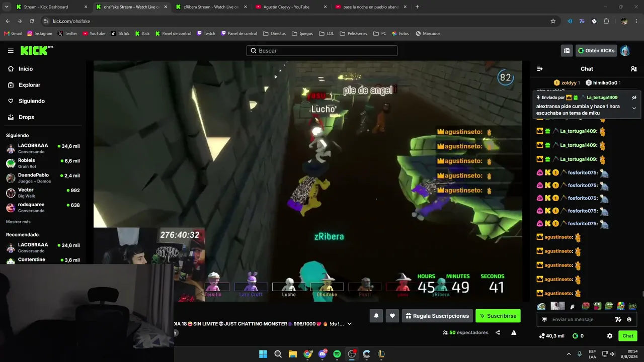Screen dimensions: 644x362
Task: Toggle the follow heart button
Action: (392, 316)
